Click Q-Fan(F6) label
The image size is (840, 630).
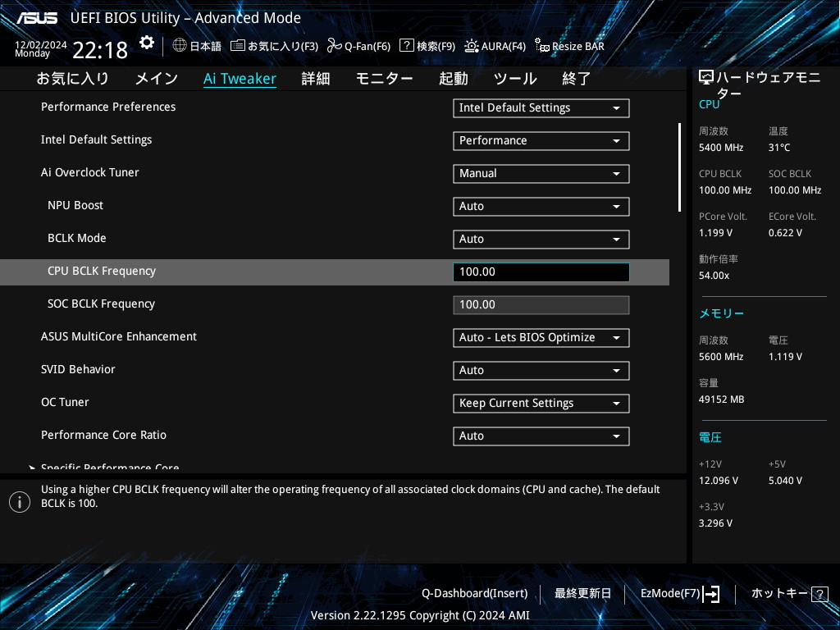click(x=367, y=47)
